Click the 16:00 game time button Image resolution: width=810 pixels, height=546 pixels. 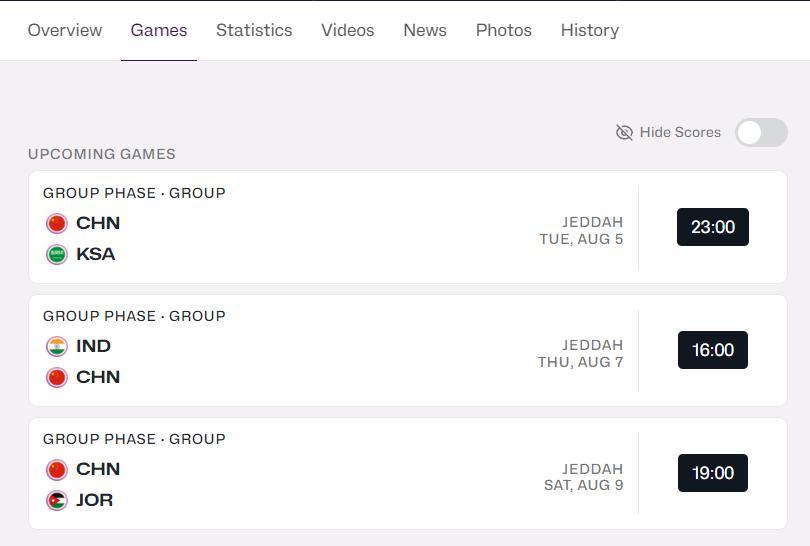point(713,350)
